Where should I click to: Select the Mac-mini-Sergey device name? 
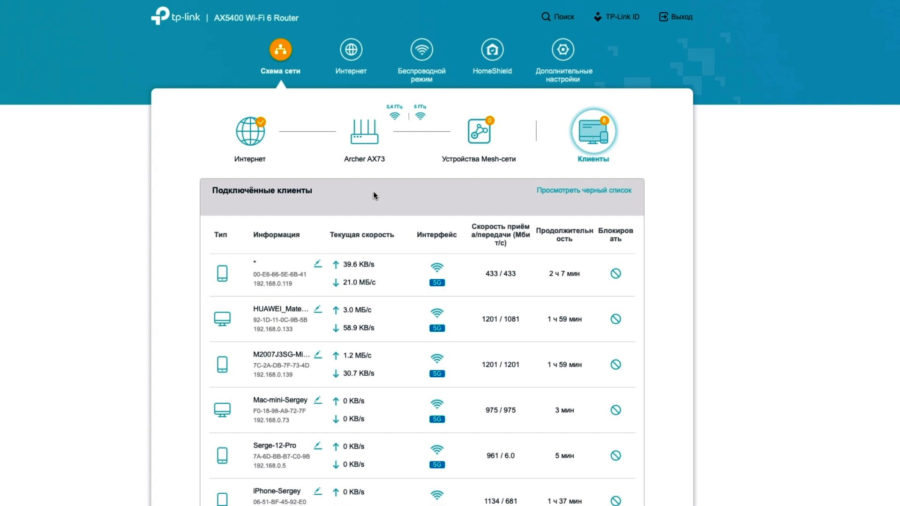pyautogui.click(x=280, y=400)
